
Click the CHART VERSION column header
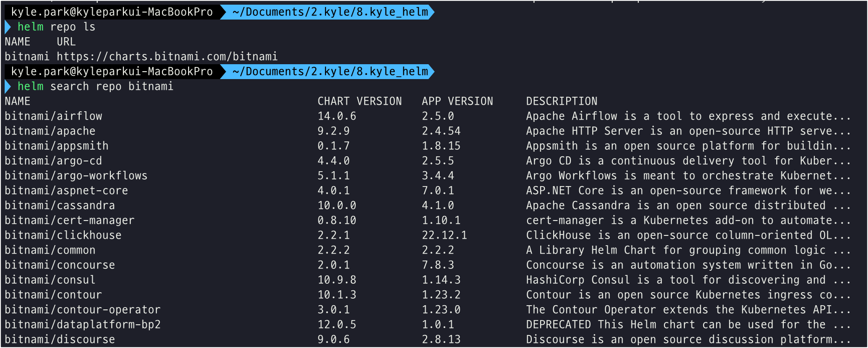tap(359, 101)
